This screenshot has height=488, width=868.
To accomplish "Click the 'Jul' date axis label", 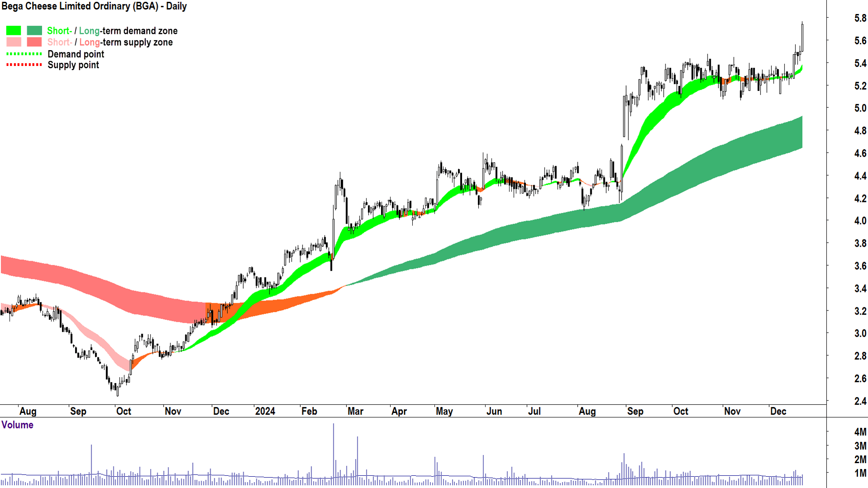I will point(534,411).
